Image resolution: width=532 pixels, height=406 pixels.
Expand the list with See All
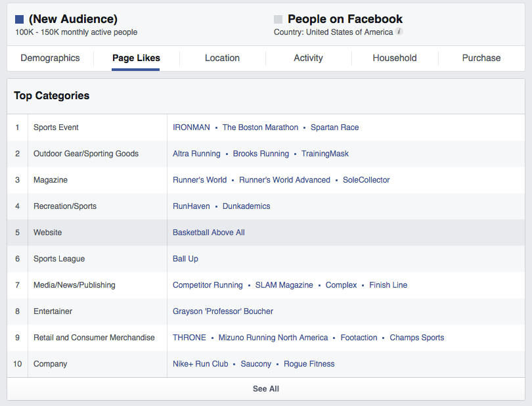pos(266,389)
